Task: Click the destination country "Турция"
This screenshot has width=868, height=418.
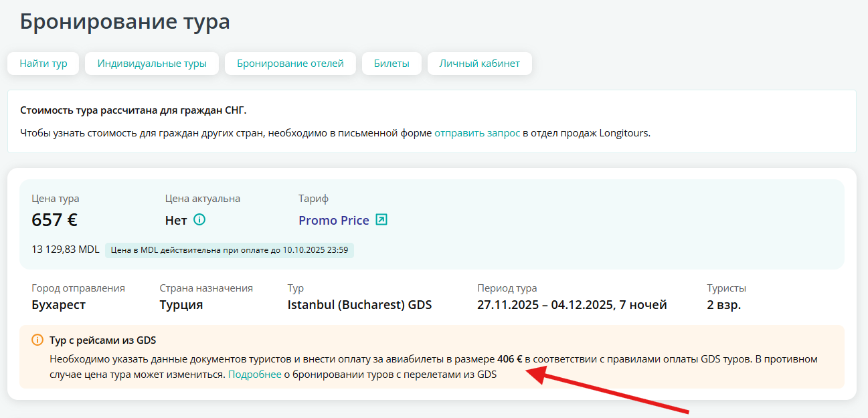Action: (x=181, y=305)
